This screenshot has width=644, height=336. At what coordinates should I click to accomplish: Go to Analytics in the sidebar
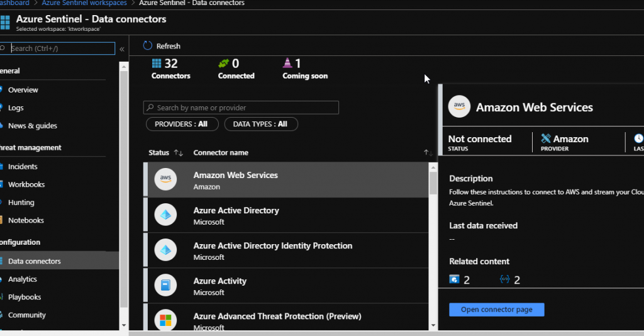pyautogui.click(x=23, y=279)
